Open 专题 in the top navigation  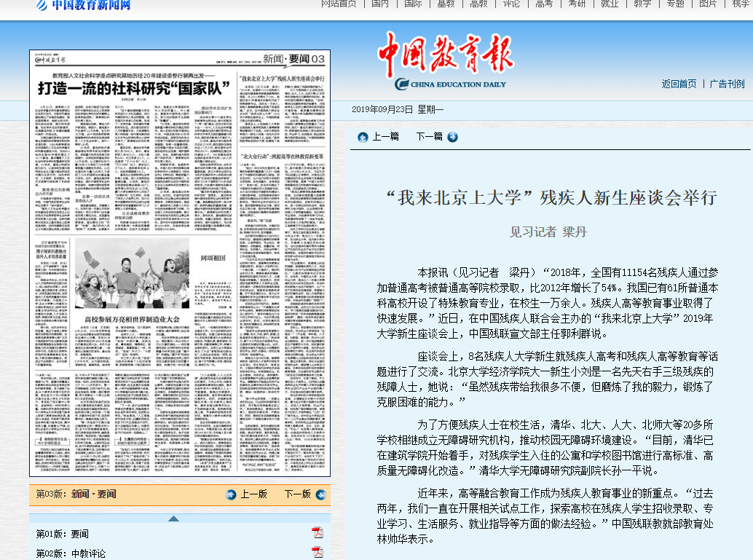tap(675, 4)
